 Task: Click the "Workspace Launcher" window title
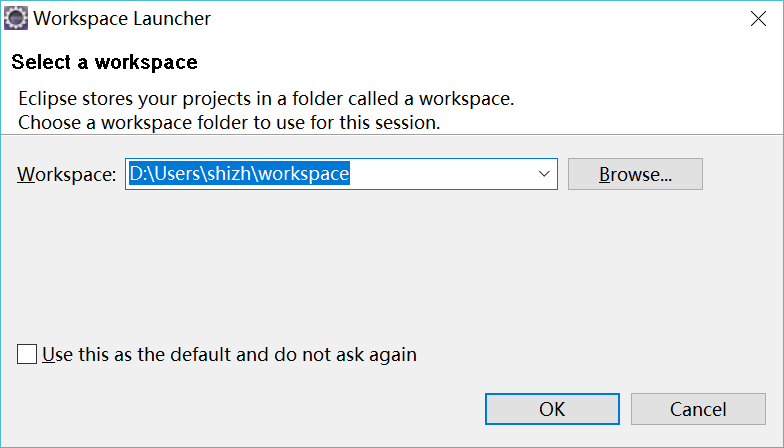click(122, 19)
